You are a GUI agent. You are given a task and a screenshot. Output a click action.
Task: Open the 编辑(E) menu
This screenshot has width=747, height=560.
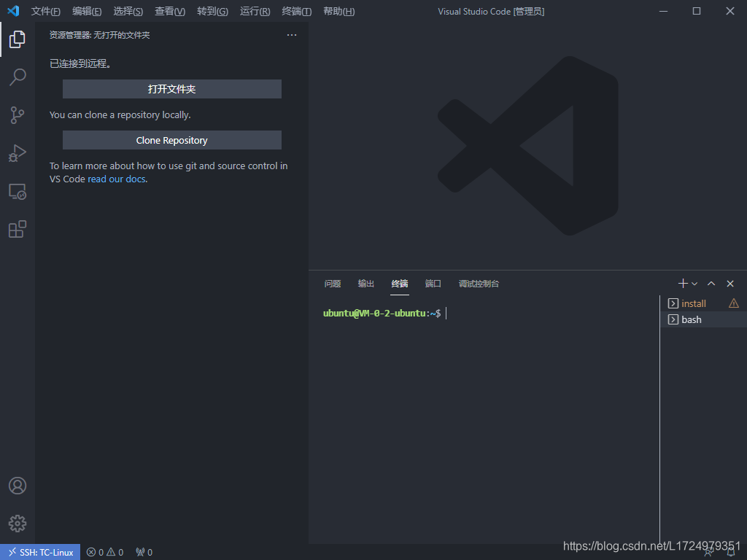[87, 11]
